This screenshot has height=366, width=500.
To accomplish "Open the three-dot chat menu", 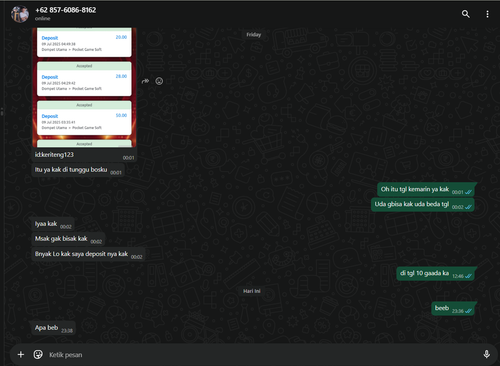I will (487, 14).
